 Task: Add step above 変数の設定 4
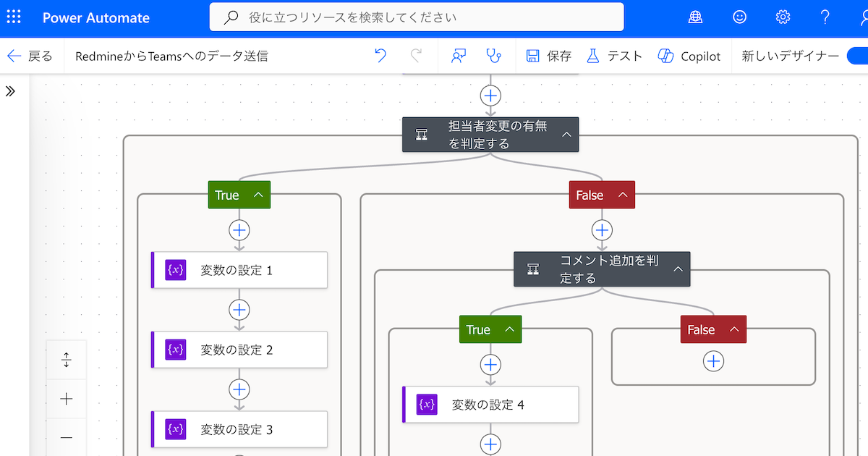pyautogui.click(x=490, y=365)
